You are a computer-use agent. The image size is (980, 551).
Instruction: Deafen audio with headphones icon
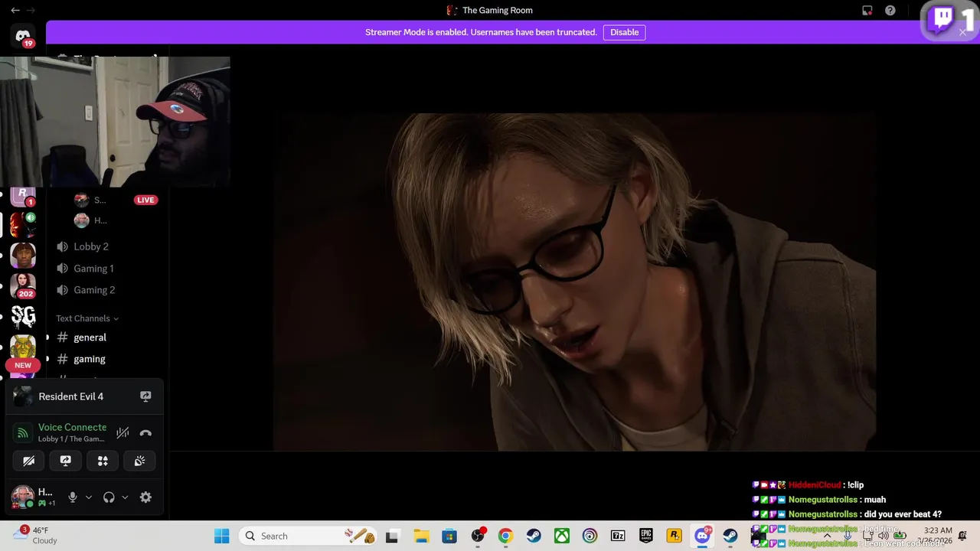click(x=109, y=497)
